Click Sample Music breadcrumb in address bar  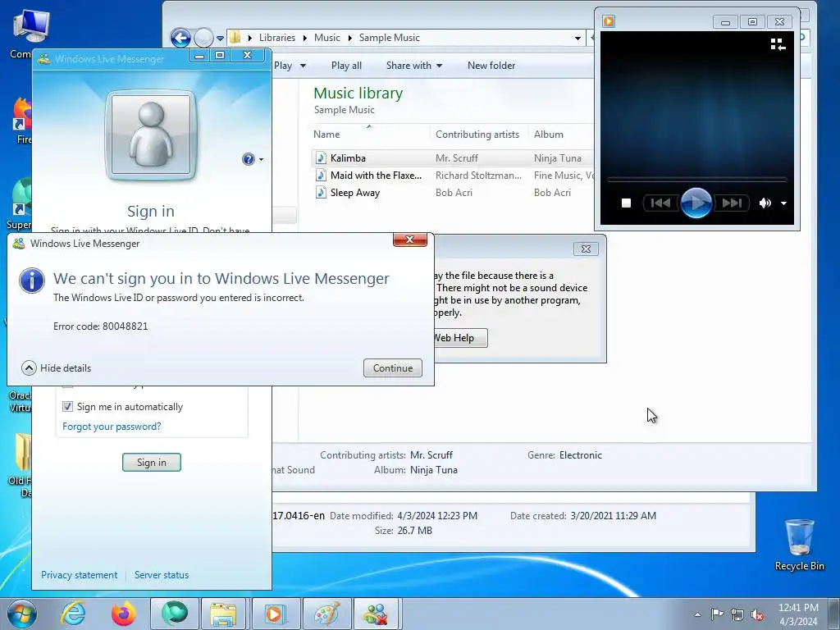pyautogui.click(x=390, y=38)
